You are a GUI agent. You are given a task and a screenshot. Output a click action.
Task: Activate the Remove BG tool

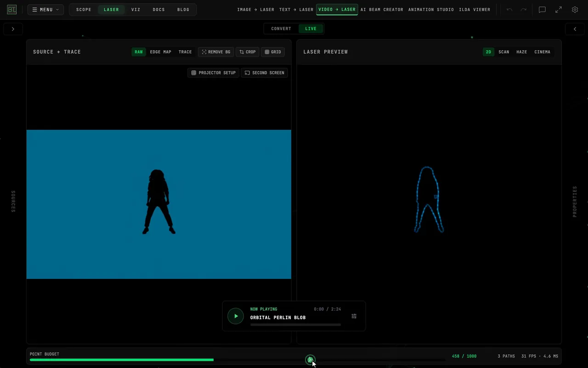click(216, 52)
